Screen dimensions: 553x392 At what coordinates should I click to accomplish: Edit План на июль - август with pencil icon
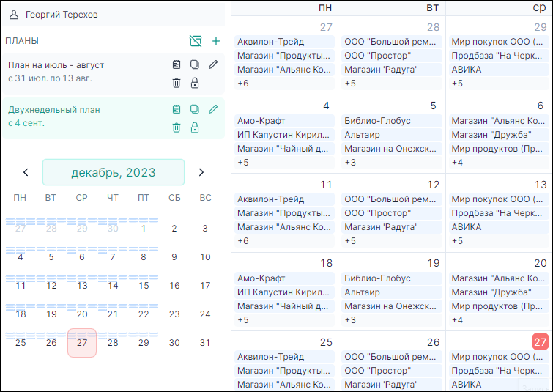click(x=213, y=64)
